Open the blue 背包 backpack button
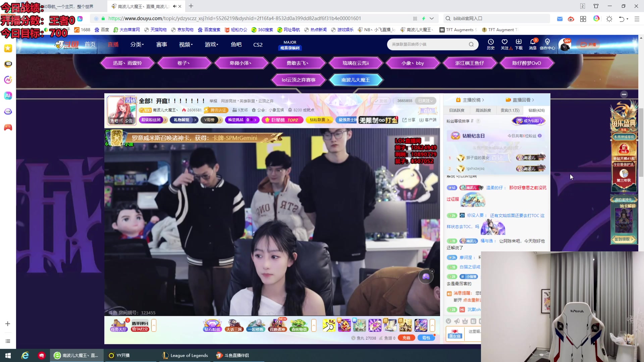Screen dimensions: 644x362 (426, 338)
